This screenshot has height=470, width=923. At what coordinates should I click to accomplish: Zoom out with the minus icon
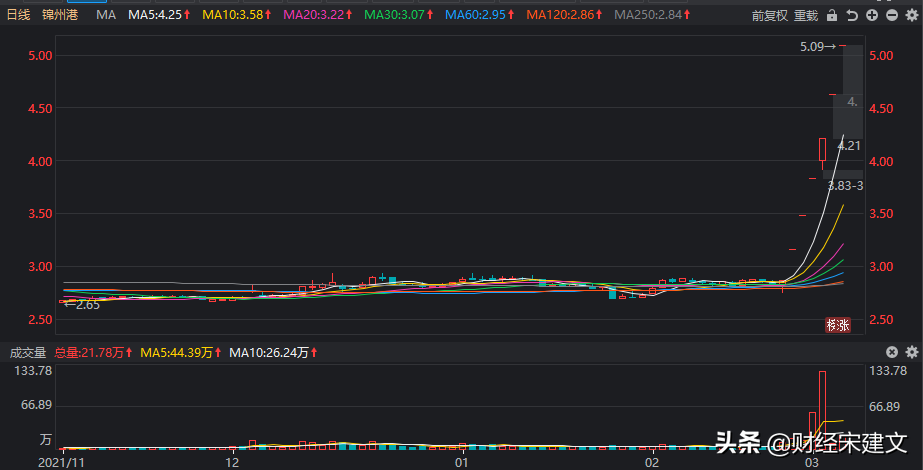pos(892,15)
